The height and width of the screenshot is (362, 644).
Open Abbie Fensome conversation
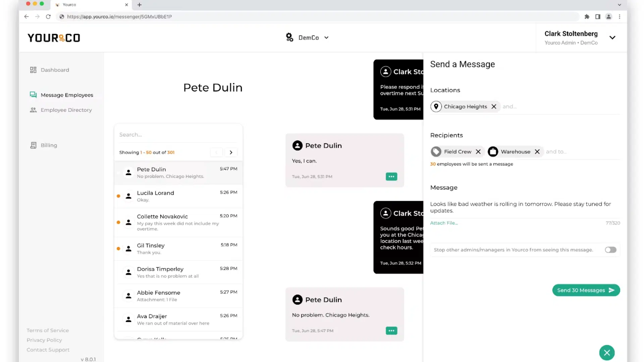(178, 296)
